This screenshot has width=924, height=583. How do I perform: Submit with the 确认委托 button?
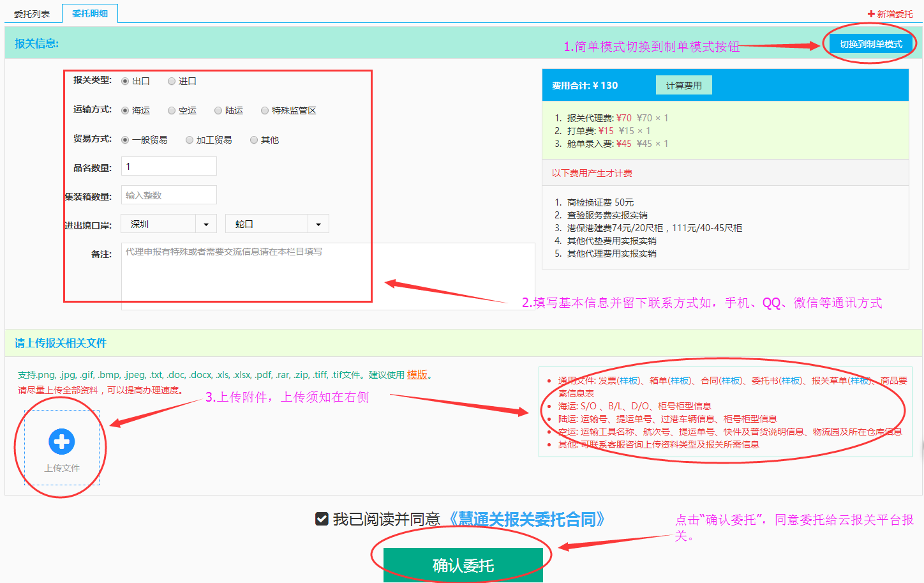463,565
